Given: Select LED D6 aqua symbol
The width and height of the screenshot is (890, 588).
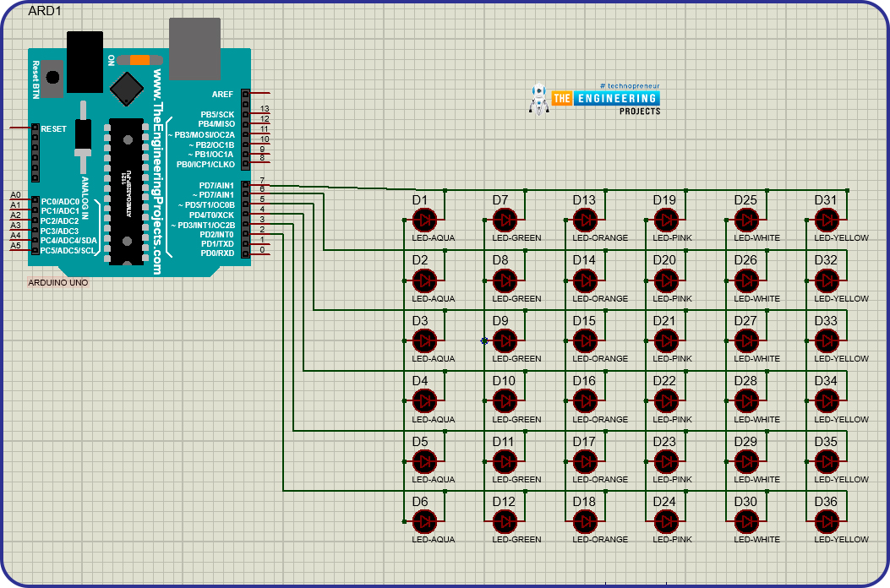Looking at the screenshot, I should tap(424, 521).
